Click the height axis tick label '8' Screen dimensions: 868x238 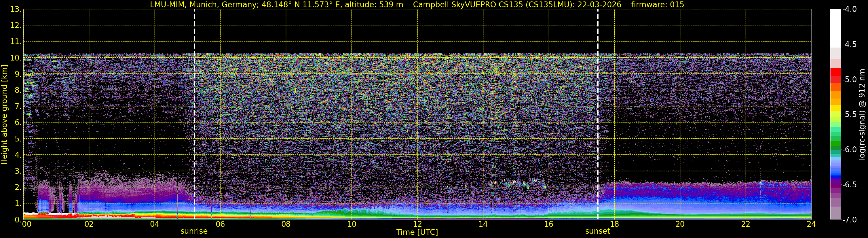[x=18, y=90]
